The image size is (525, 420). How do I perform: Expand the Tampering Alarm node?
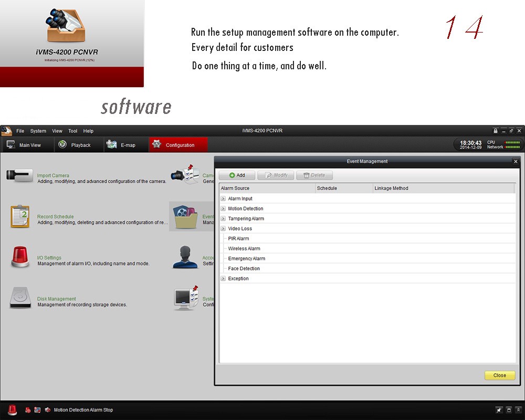click(223, 219)
